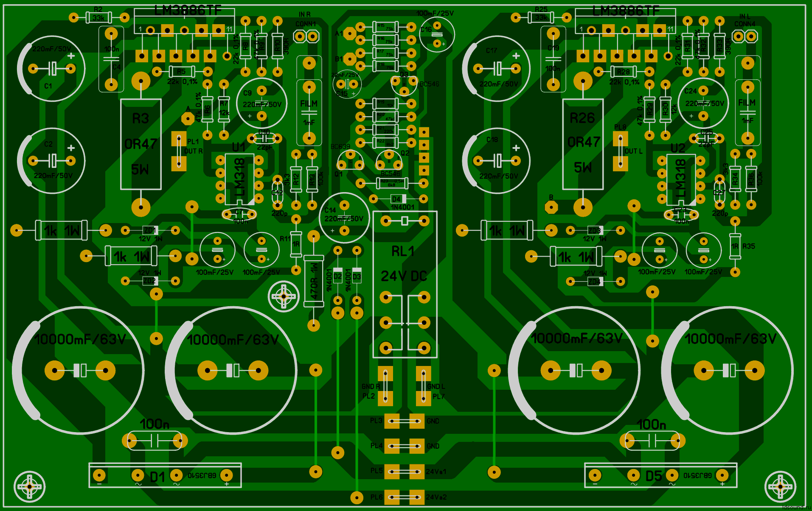Click the PL3 GND terminal
812x511 pixels.
[x=404, y=421]
